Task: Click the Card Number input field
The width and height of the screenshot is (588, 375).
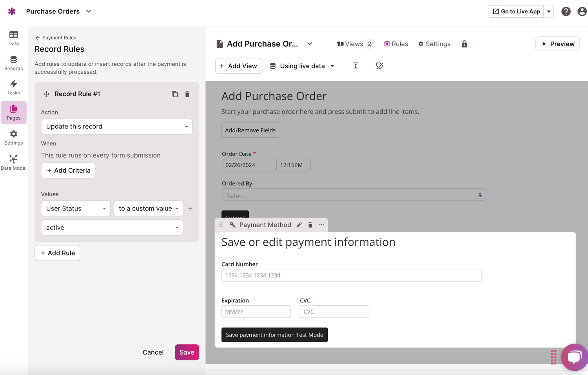Action: pos(351,275)
